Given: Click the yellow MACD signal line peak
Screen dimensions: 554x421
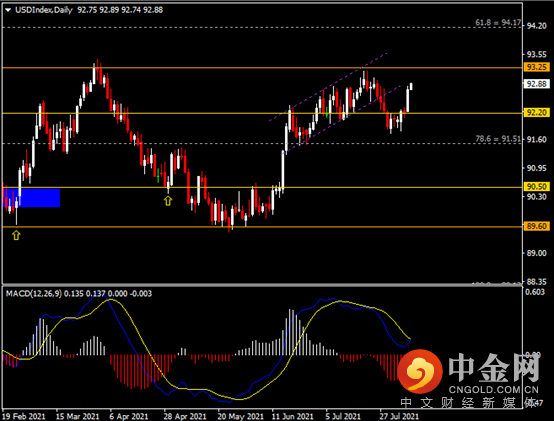Looking at the screenshot, I should [x=111, y=300].
